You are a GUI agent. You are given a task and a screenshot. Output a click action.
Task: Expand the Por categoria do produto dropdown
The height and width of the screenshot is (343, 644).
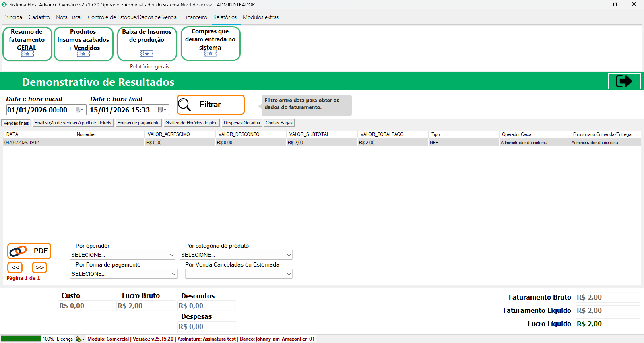[289, 255]
